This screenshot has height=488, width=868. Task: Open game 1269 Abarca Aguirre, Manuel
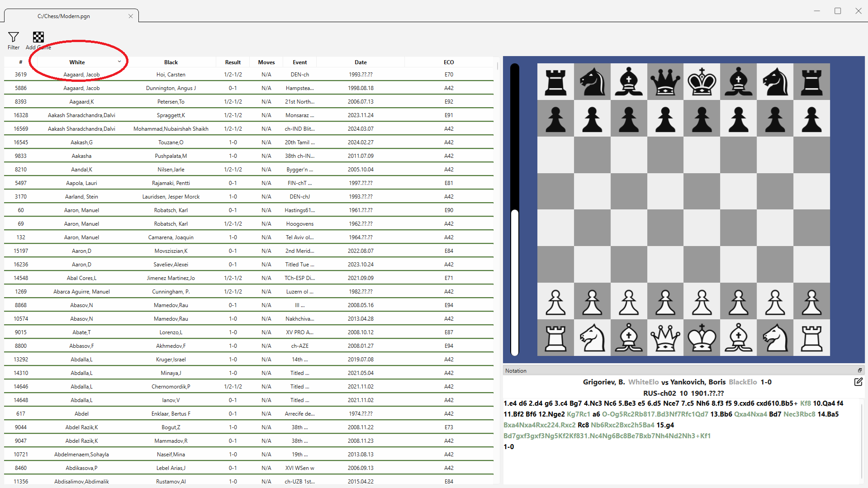point(249,292)
